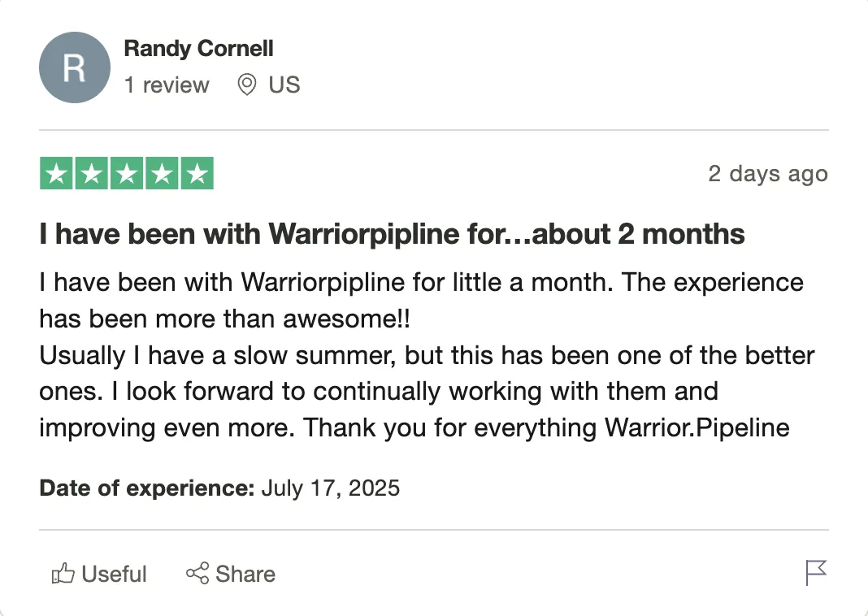Click the location pin icon beside US
This screenshot has height=616, width=868.
(x=247, y=85)
